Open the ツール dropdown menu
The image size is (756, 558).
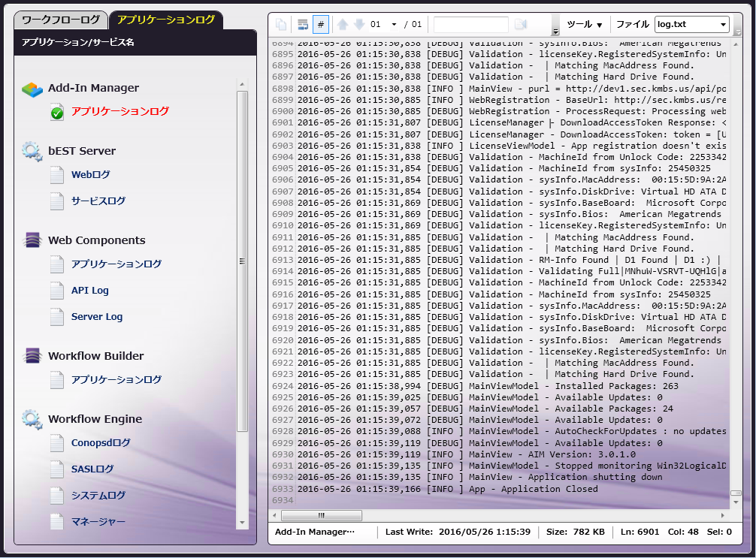[x=585, y=24]
